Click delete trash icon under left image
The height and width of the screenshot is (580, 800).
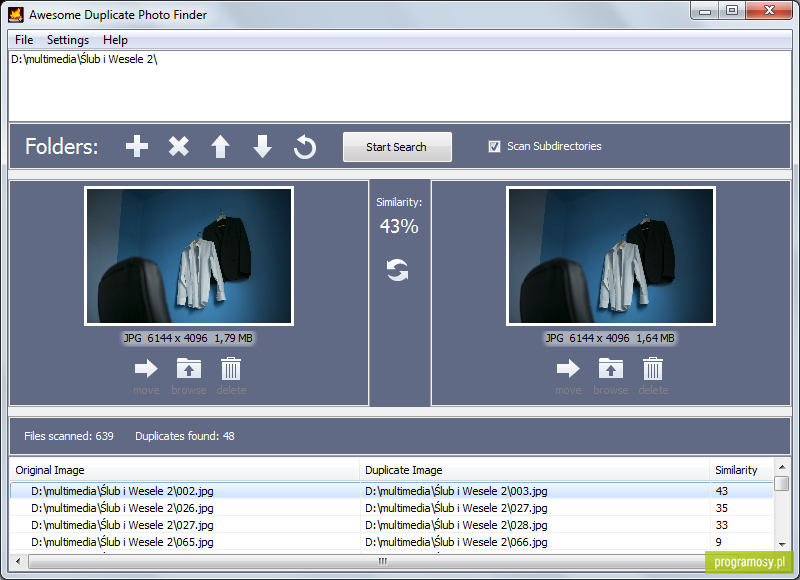pyautogui.click(x=231, y=368)
